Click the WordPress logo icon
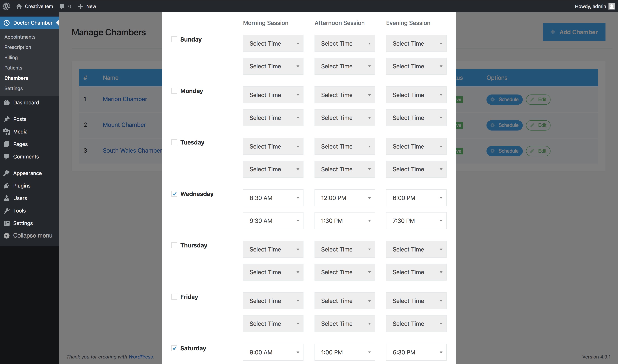The image size is (618, 364). tap(6, 6)
